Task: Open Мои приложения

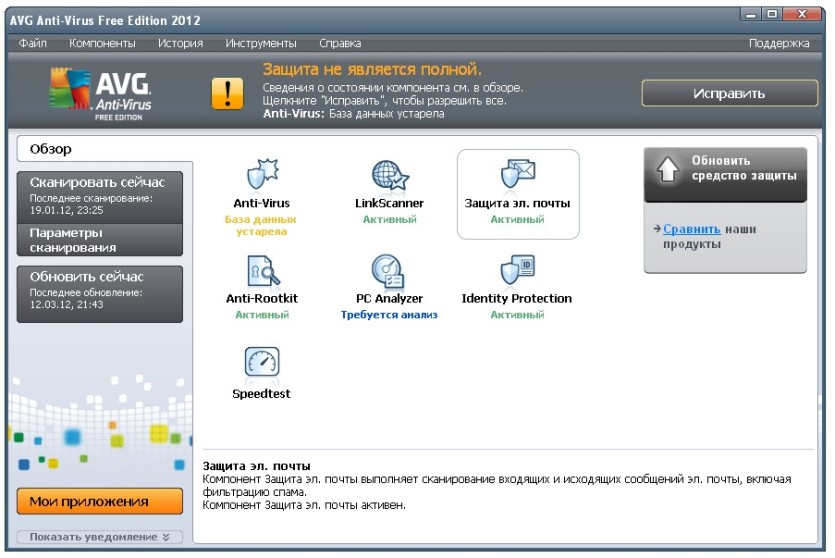Action: [100, 502]
